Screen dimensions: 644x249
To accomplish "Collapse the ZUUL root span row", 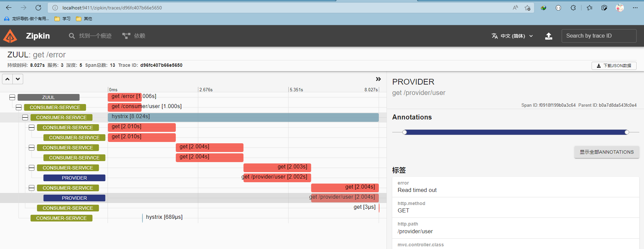I will (12, 97).
